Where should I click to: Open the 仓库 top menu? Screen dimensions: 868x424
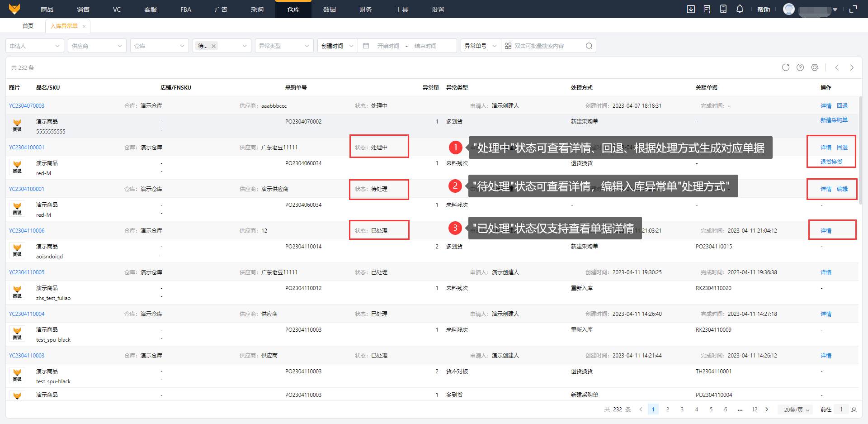(x=293, y=10)
